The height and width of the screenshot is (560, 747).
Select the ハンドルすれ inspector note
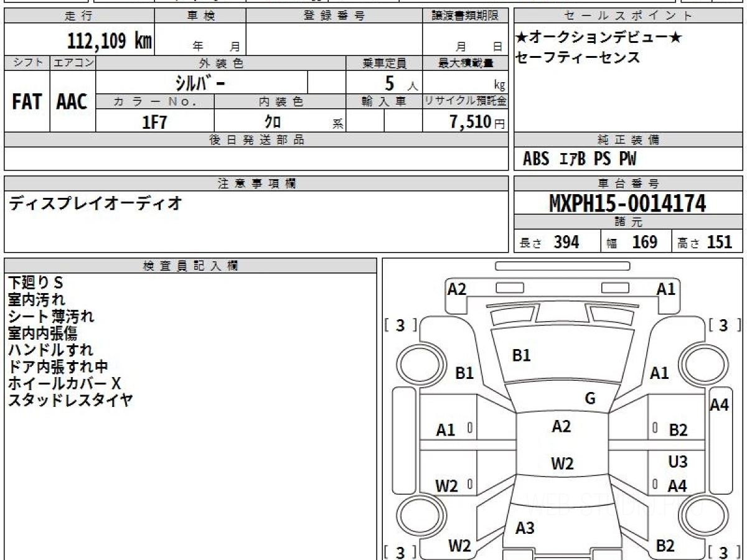click(x=50, y=350)
